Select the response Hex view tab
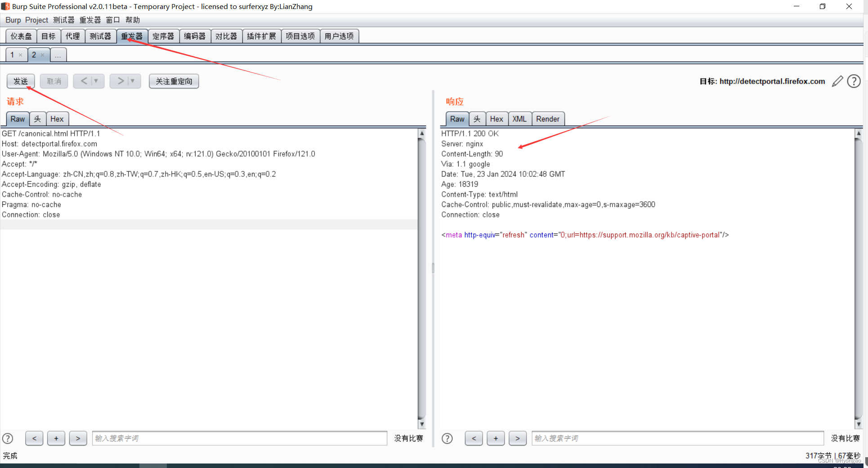This screenshot has width=868, height=468. (497, 119)
